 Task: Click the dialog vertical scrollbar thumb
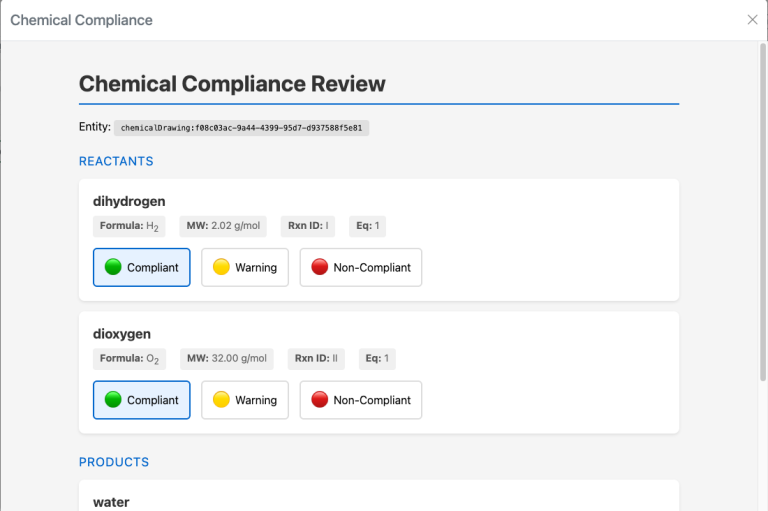pyautogui.click(x=763, y=212)
